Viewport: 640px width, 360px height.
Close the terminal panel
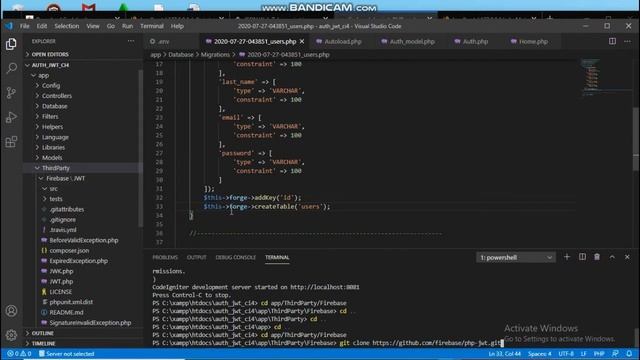[x=627, y=257]
